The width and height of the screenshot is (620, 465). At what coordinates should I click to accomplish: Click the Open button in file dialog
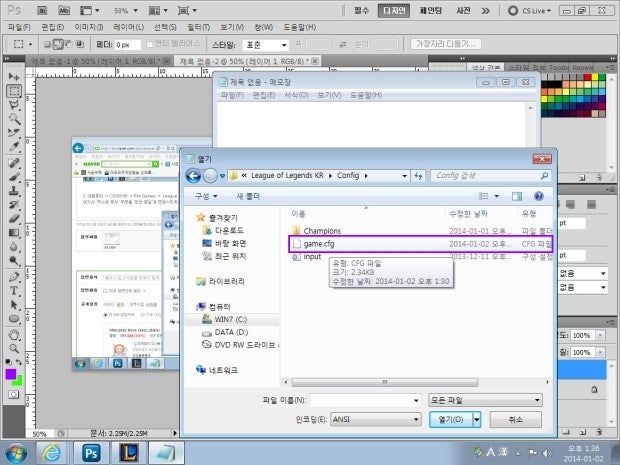450,420
